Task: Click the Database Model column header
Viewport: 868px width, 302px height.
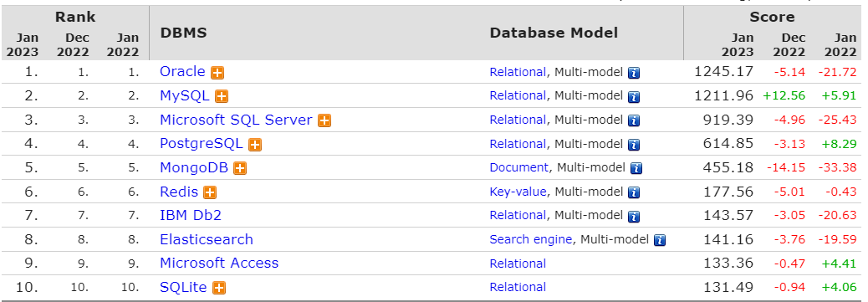Action: (x=554, y=33)
